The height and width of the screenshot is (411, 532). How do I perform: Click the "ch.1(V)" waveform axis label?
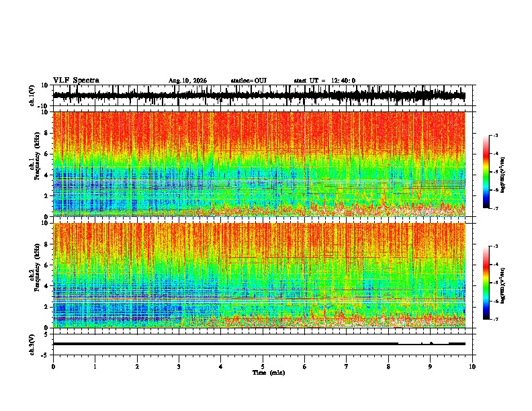tap(32, 95)
